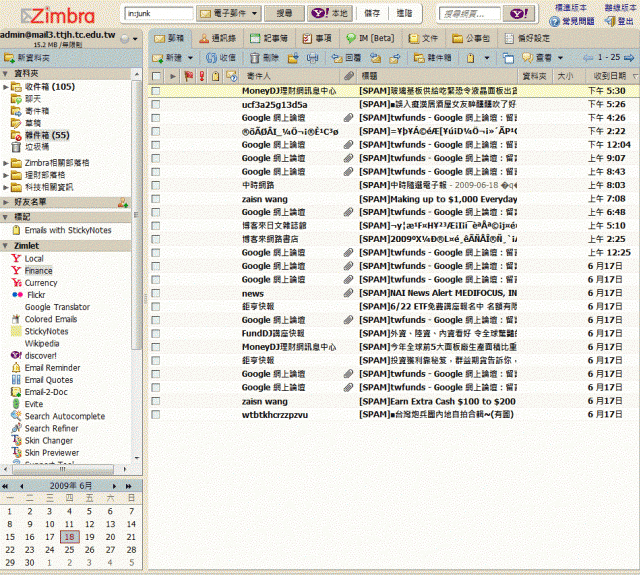Click the web search input field

tap(470, 13)
